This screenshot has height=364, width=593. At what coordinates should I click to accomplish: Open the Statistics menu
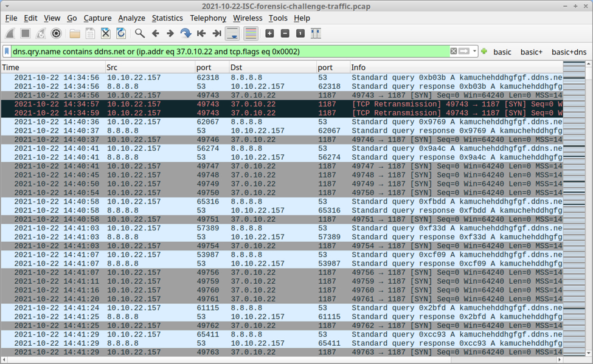(x=167, y=18)
